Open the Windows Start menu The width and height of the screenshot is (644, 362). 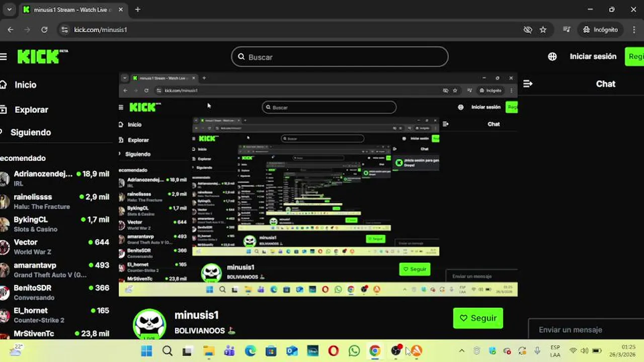146,351
